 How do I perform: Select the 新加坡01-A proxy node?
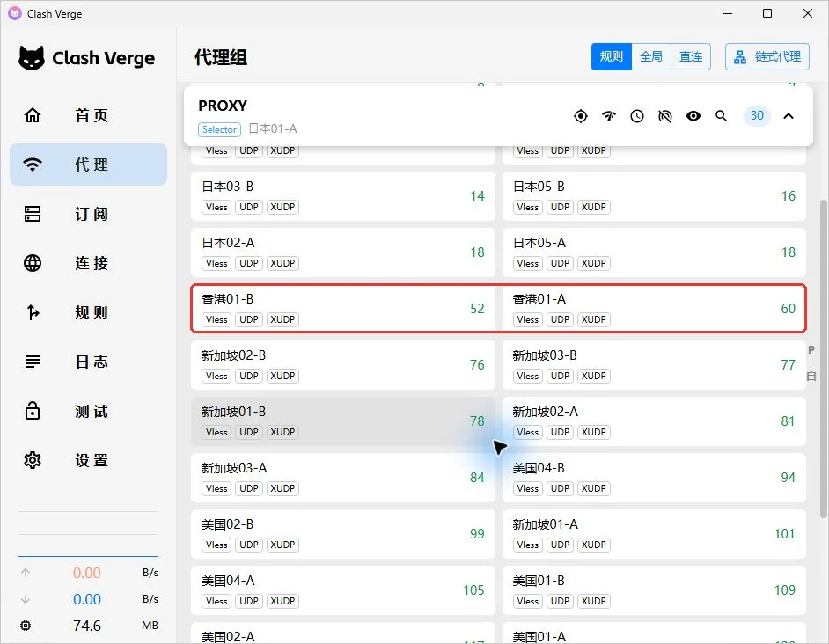coord(654,534)
